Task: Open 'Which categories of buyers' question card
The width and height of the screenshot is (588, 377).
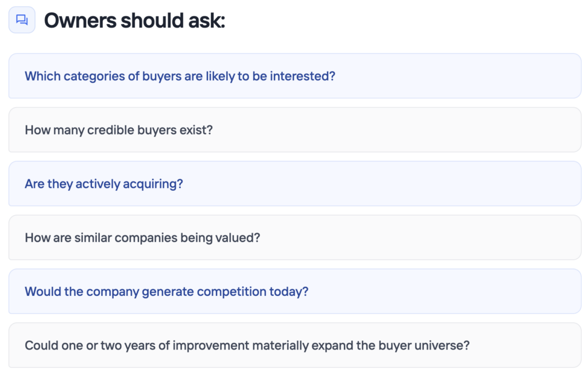Action: 295,76
